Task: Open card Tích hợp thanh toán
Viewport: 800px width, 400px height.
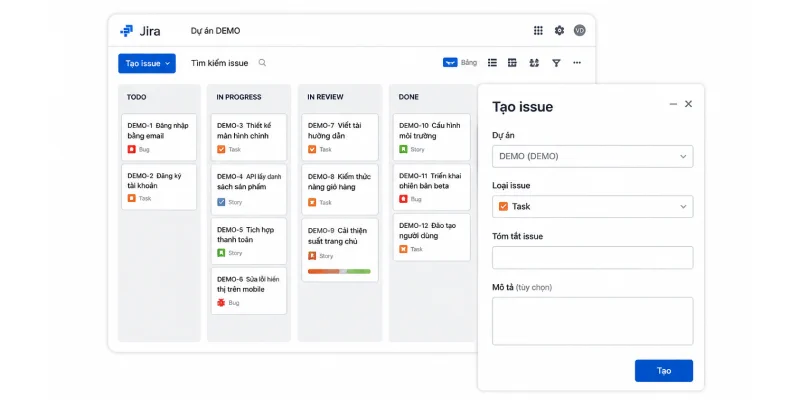Action: [249, 241]
